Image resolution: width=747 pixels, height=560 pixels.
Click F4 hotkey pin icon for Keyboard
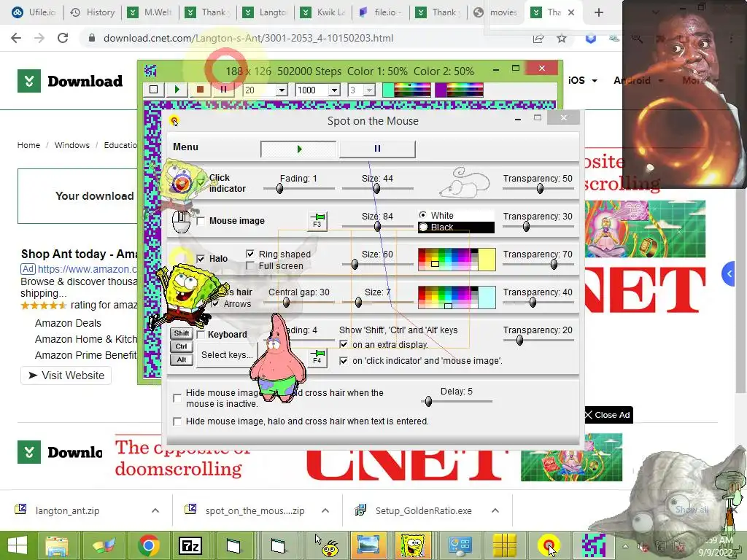pos(317,357)
